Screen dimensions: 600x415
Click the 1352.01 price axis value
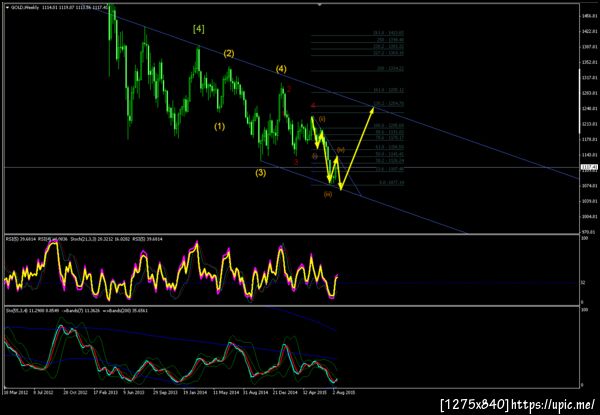click(x=590, y=62)
